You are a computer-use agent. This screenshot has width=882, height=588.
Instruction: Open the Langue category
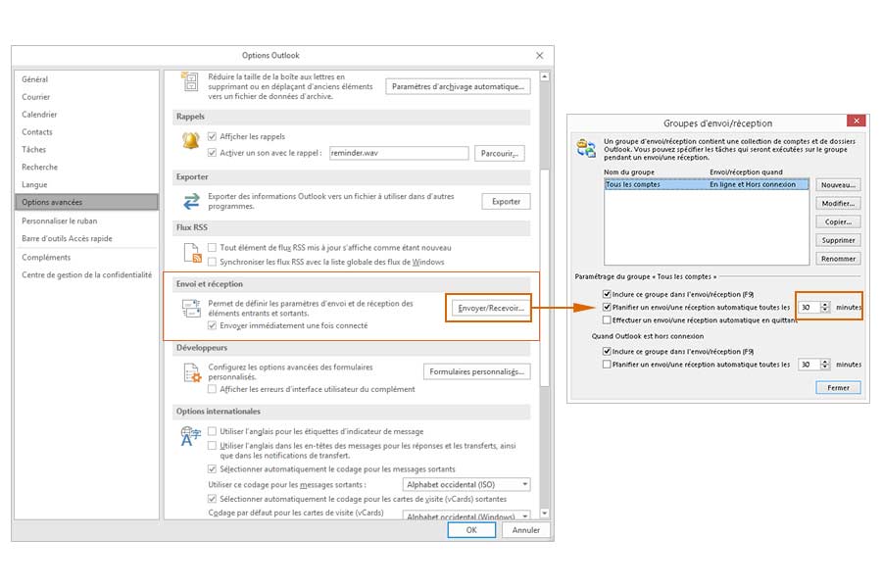point(86,184)
